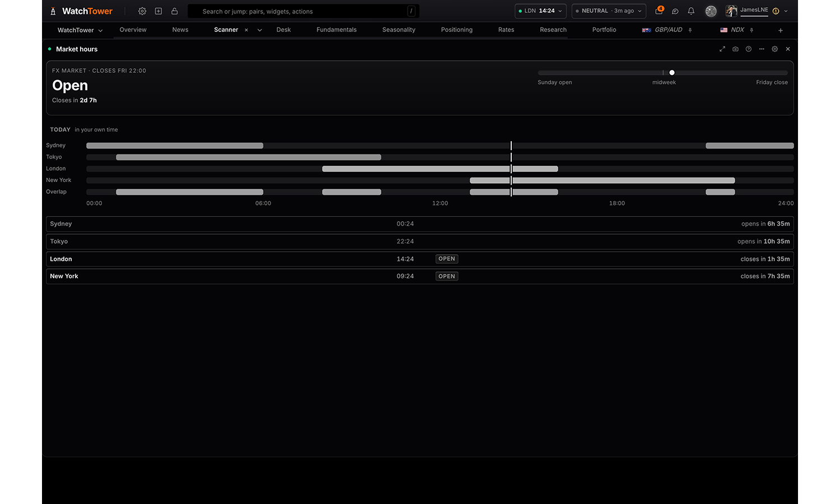Select the Rates tab
The height and width of the screenshot is (504, 840).
[506, 30]
